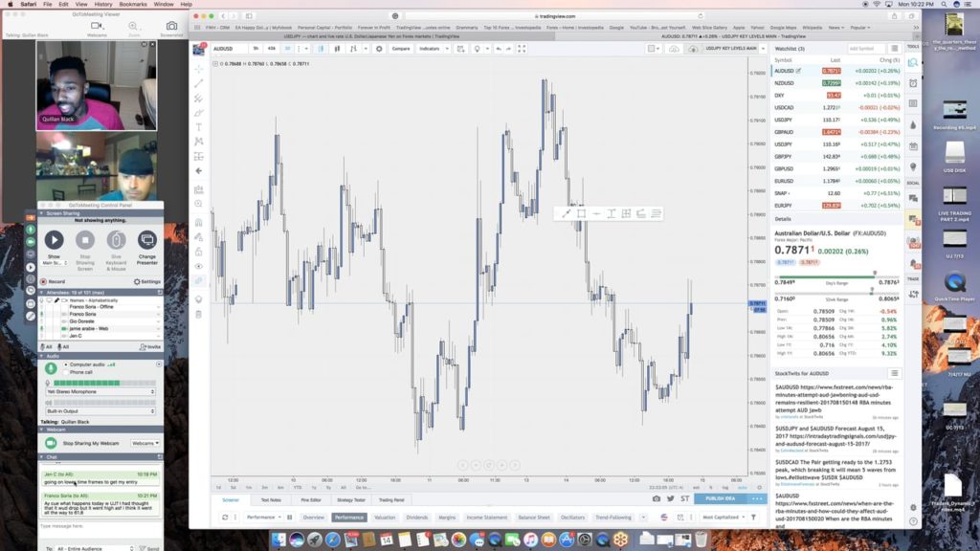Switch to the Strategy Tester tab

(350, 499)
